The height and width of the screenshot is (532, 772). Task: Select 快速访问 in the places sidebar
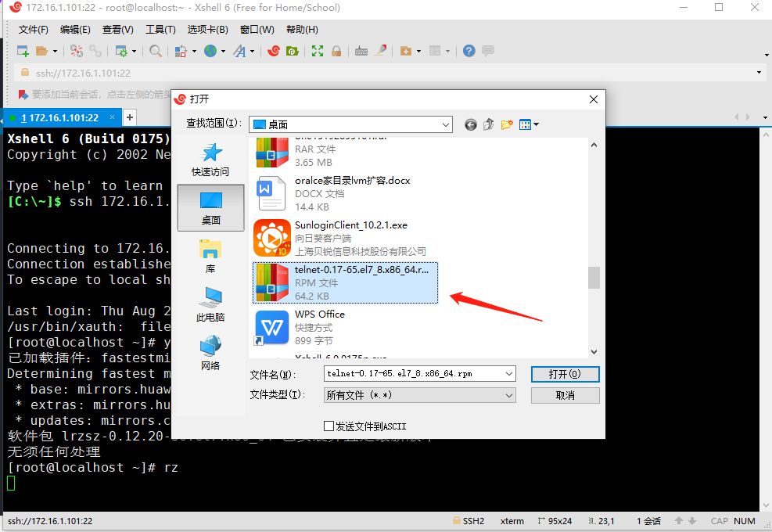click(x=210, y=159)
